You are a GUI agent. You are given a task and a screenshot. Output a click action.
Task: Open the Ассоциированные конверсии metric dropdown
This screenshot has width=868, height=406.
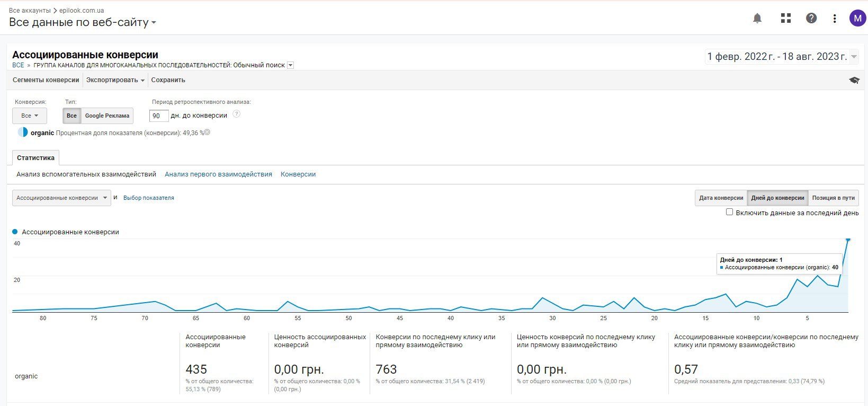(x=61, y=198)
